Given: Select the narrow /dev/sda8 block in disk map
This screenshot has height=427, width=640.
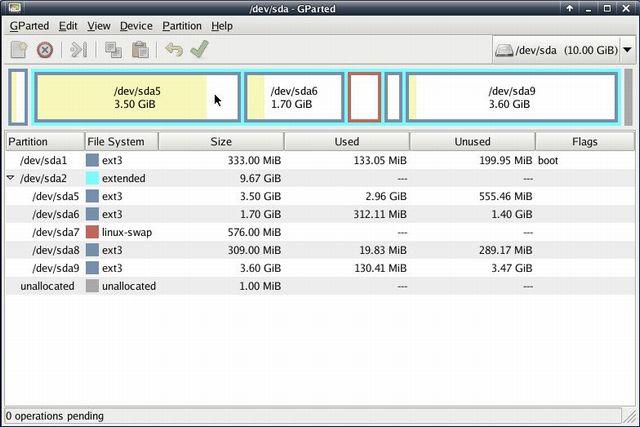Looking at the screenshot, I should [x=393, y=97].
